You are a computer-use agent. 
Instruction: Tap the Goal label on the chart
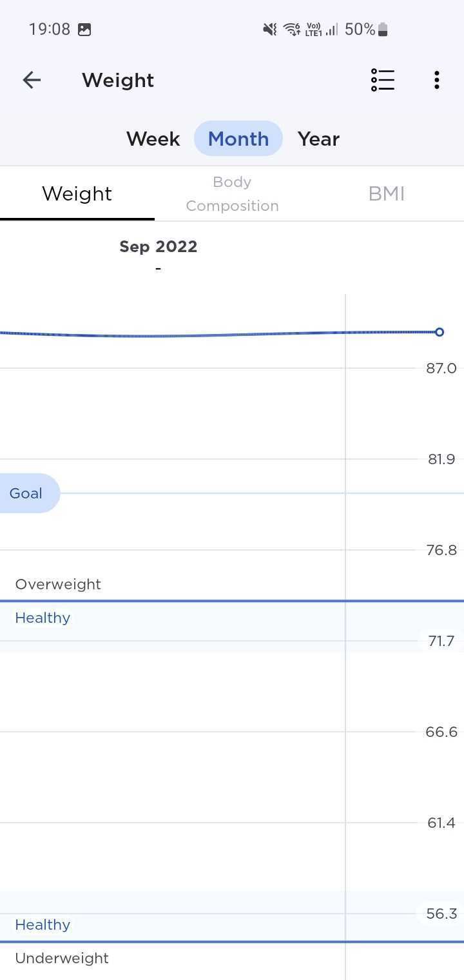(x=25, y=493)
